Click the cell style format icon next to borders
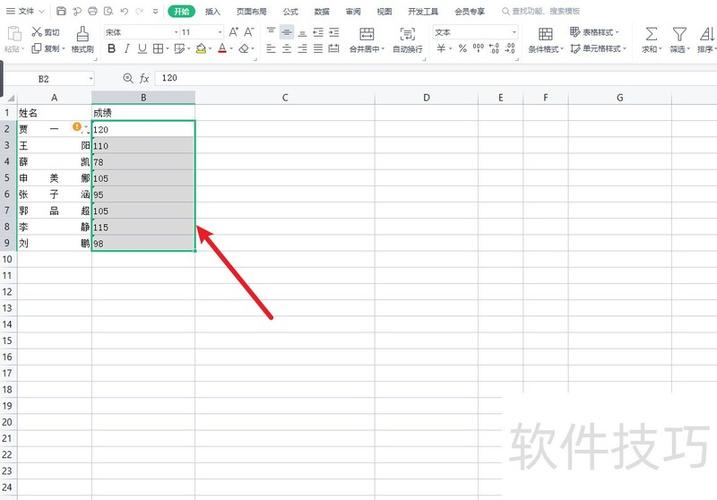The height and width of the screenshot is (500, 717). click(179, 48)
